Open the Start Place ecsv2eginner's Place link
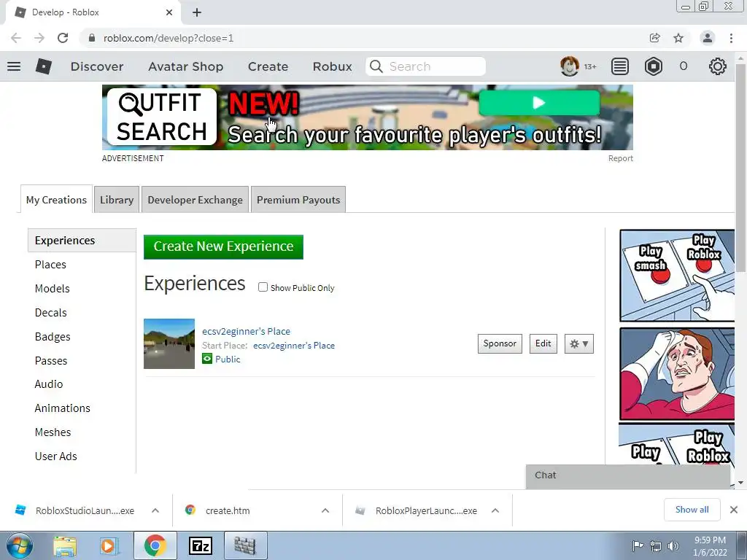Screen dimensions: 747x560 [294, 345]
